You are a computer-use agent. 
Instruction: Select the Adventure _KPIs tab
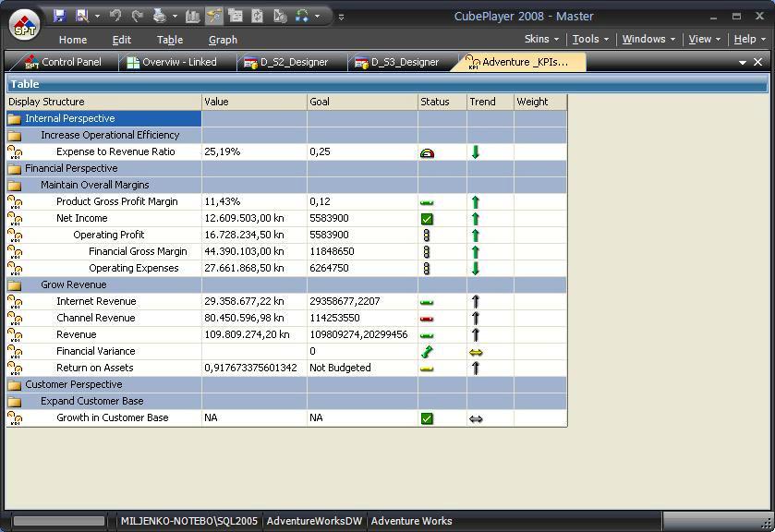[x=517, y=62]
